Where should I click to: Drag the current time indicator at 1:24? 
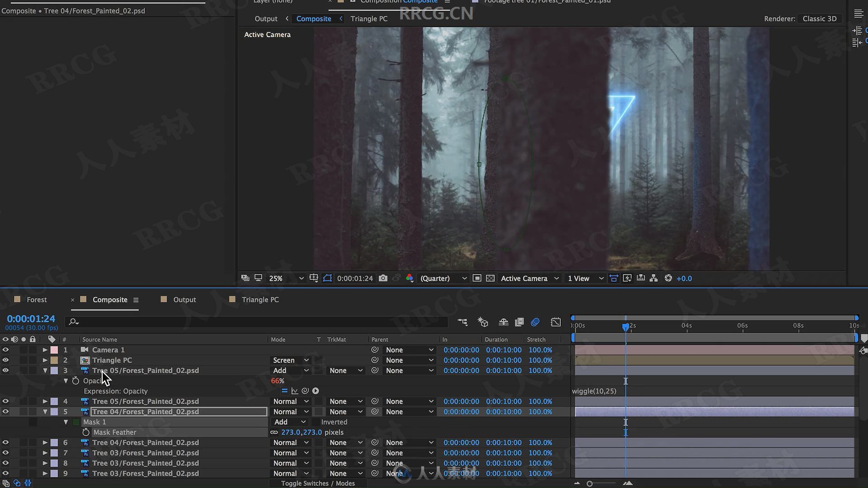coord(625,325)
